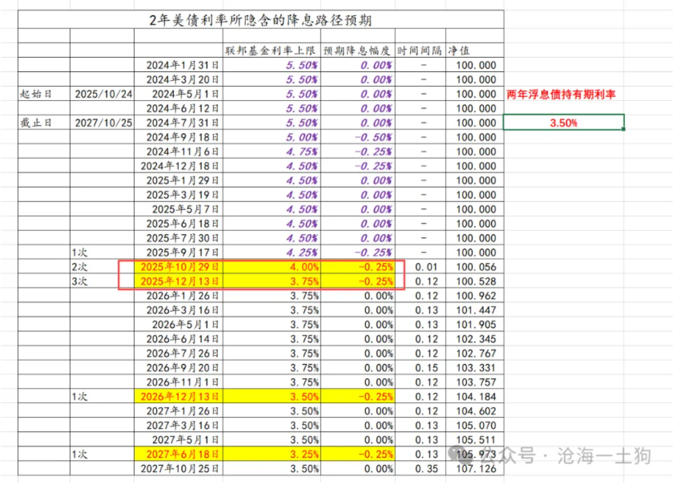Click the red 两年浮息债持有期利率 label
Screen dimensions: 680x485
[x=561, y=94]
